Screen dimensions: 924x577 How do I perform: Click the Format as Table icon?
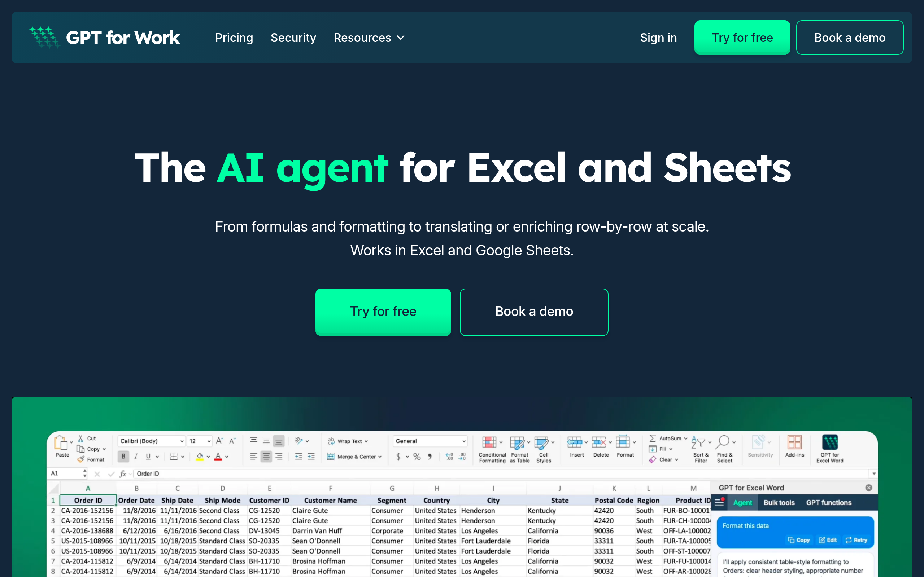click(x=517, y=442)
